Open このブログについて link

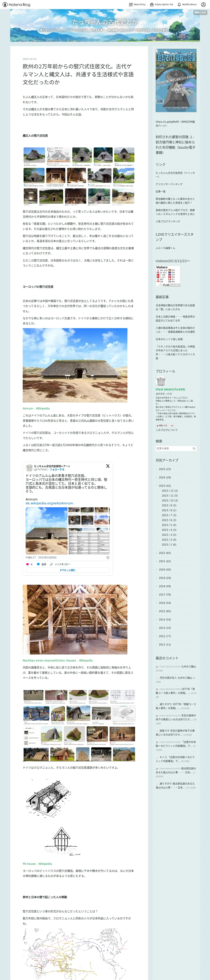[166, 430]
